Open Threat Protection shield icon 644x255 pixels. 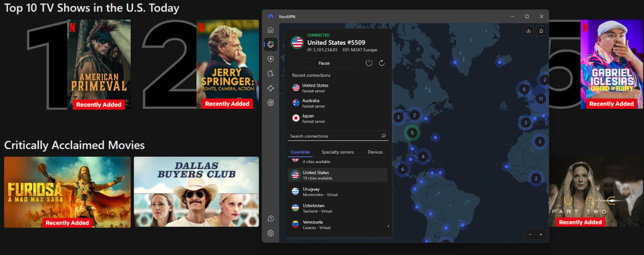coord(270,59)
